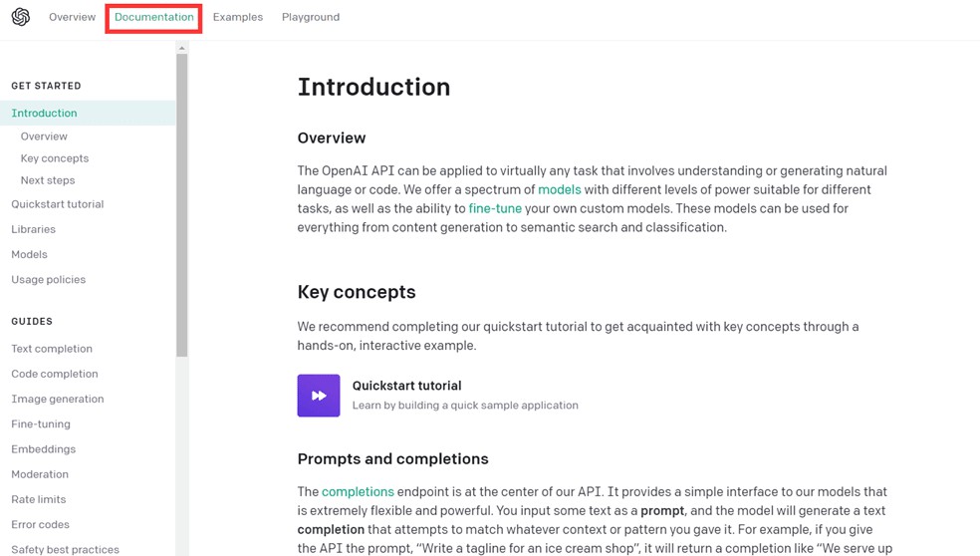View Usage policies page
Screen dimensions: 980x556
[49, 280]
